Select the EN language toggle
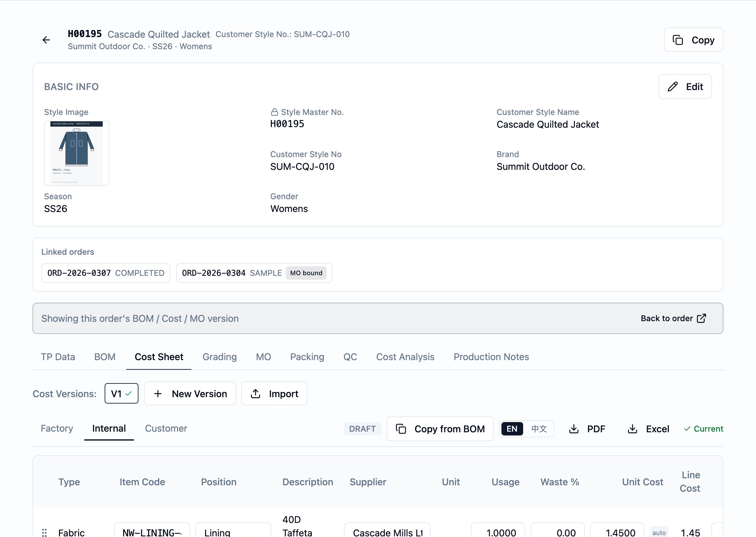 [512, 429]
